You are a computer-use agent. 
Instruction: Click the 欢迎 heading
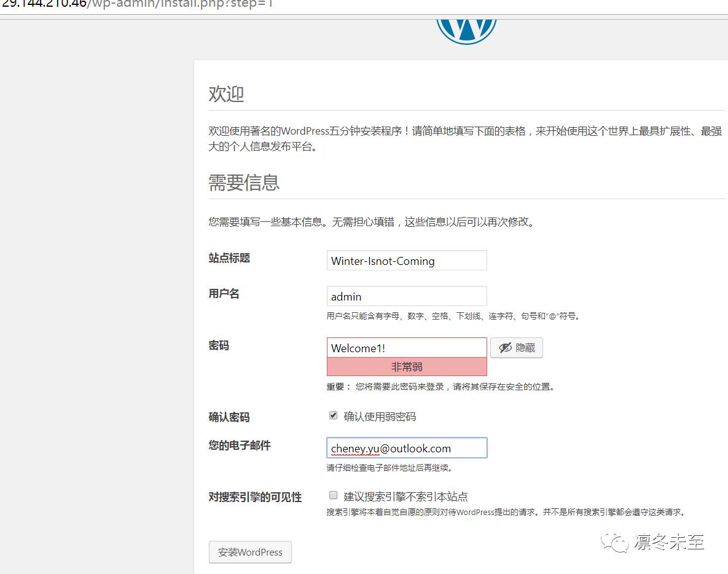click(x=226, y=94)
